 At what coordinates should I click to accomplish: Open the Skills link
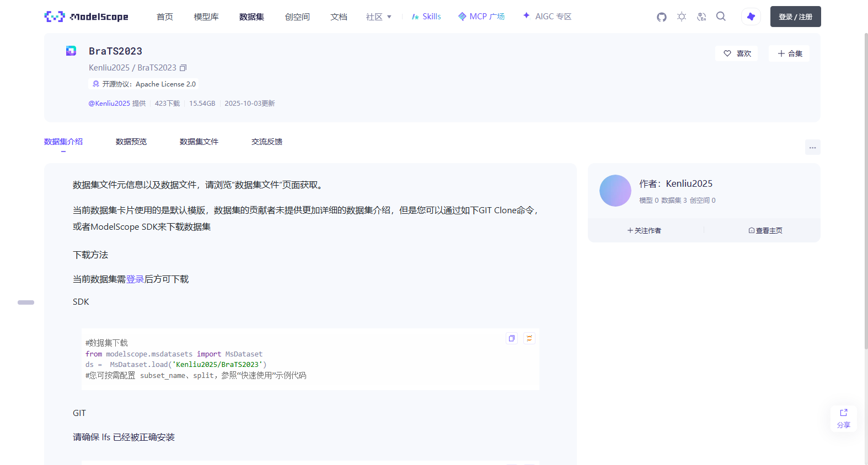(x=426, y=17)
